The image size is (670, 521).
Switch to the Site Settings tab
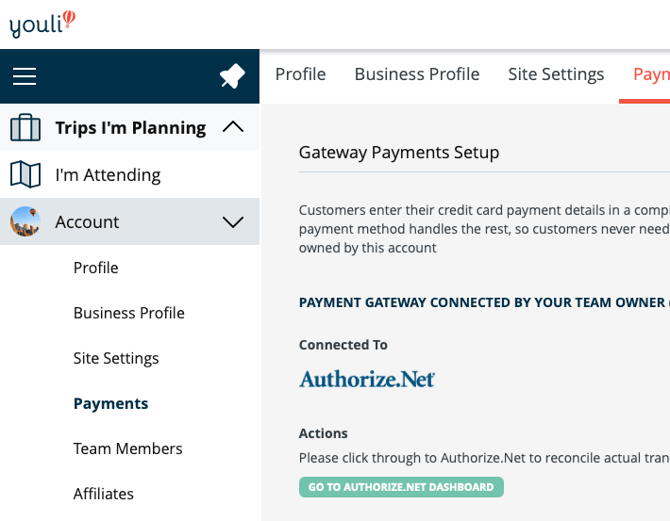[556, 75]
